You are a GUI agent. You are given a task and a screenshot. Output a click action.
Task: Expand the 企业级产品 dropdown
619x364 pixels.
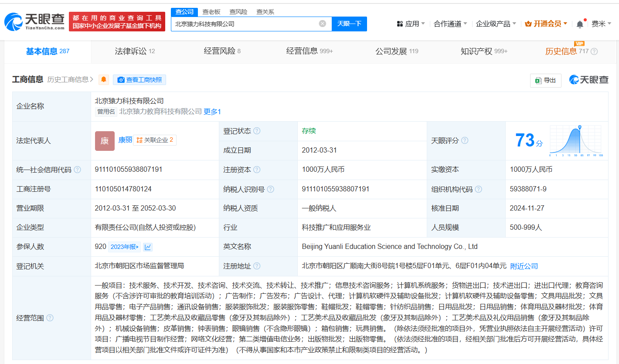point(496,24)
